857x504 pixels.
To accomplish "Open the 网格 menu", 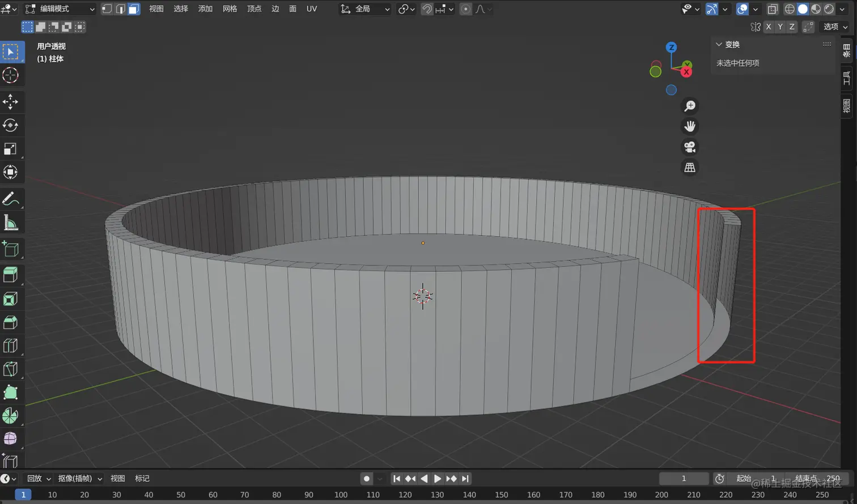I will click(x=230, y=8).
